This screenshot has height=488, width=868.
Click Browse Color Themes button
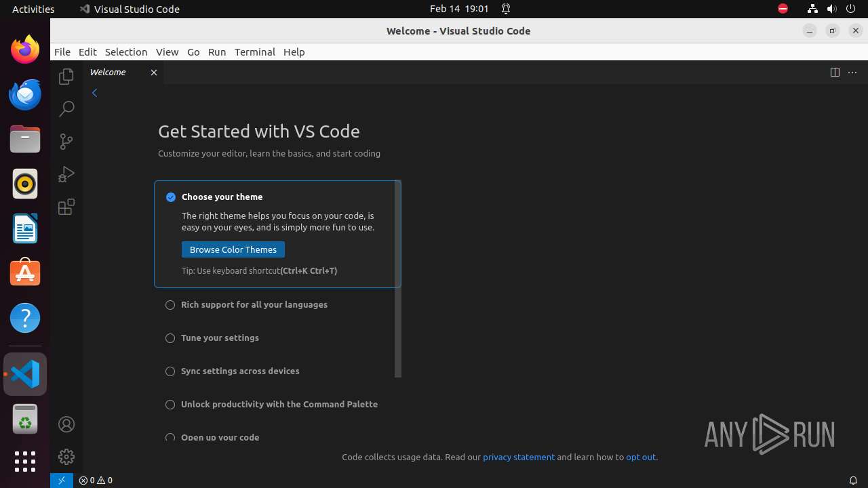click(x=233, y=249)
